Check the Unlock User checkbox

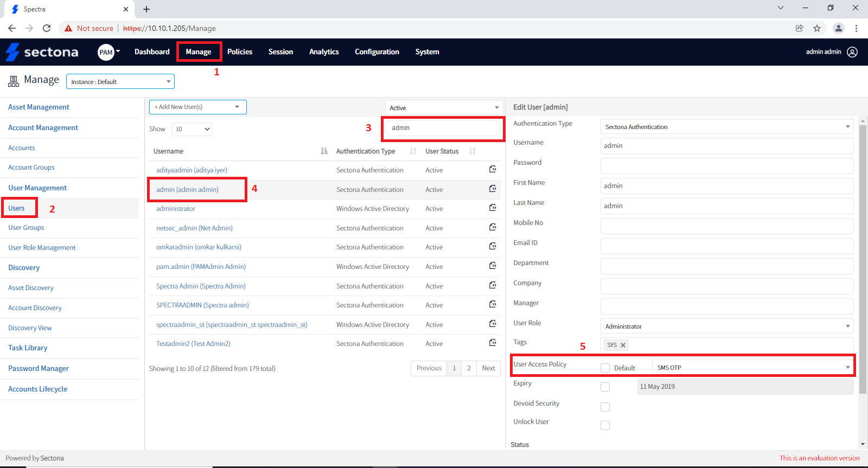pyautogui.click(x=605, y=425)
